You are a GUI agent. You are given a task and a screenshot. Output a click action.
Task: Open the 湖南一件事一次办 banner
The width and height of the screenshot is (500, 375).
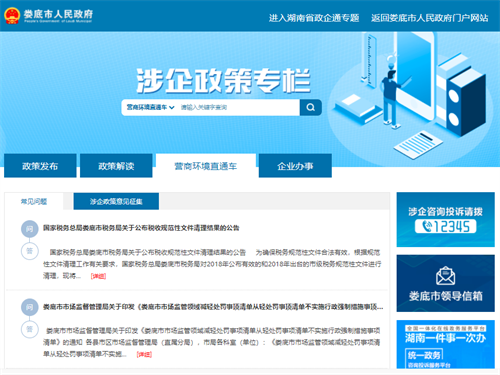point(445,344)
